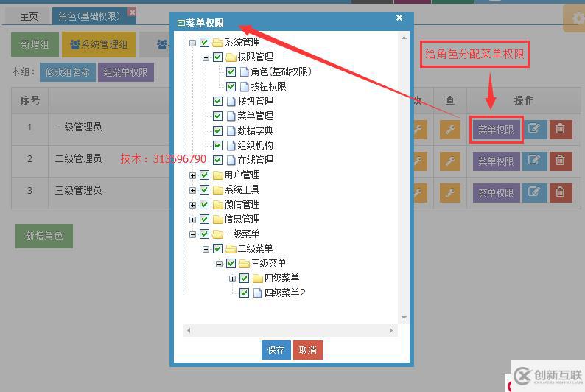Save the menu permissions with 保存
585x392 pixels.
click(276, 350)
